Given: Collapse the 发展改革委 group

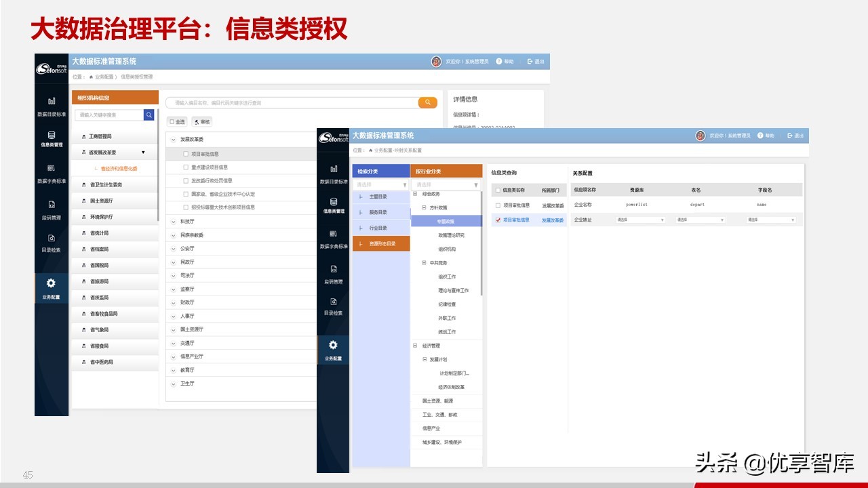Looking at the screenshot, I should (174, 140).
